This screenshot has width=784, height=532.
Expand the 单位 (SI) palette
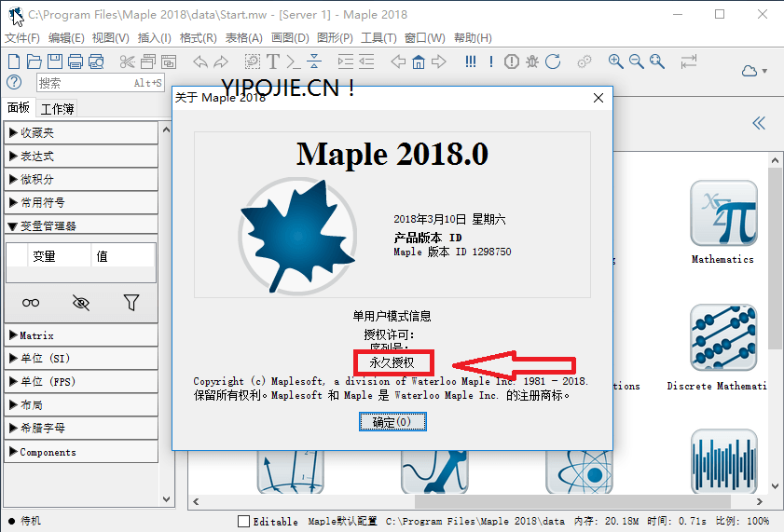pyautogui.click(x=81, y=358)
